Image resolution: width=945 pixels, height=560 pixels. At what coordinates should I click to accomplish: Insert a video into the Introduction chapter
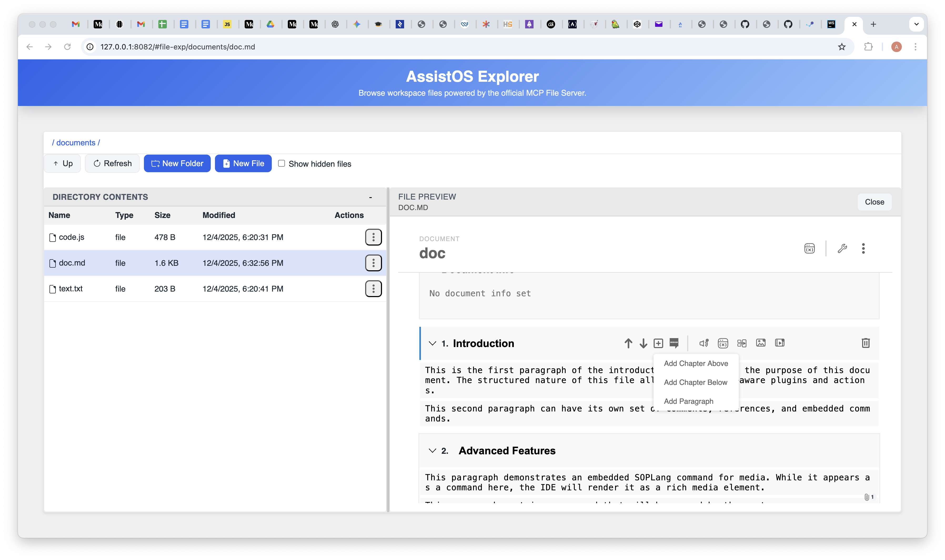coord(780,343)
